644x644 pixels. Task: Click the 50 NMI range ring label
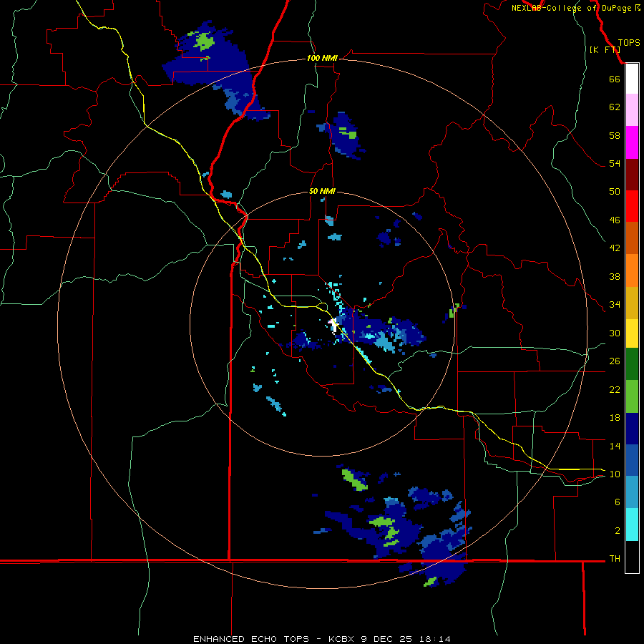pyautogui.click(x=322, y=191)
